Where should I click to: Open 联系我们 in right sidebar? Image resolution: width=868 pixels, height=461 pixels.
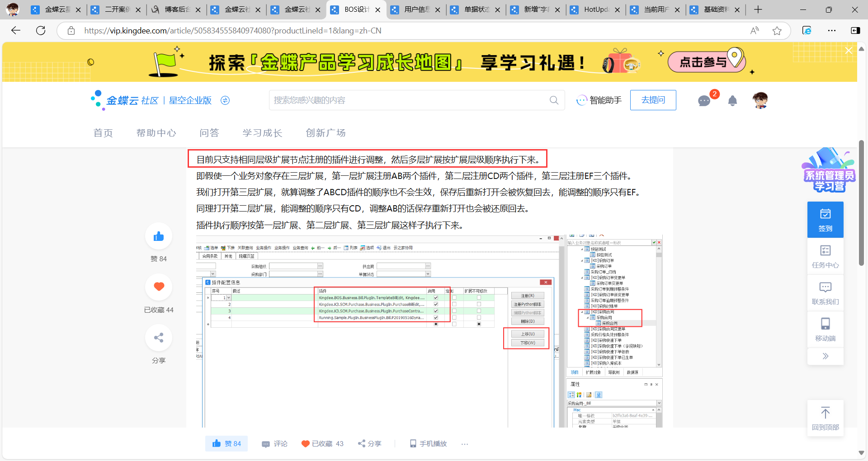826,293
